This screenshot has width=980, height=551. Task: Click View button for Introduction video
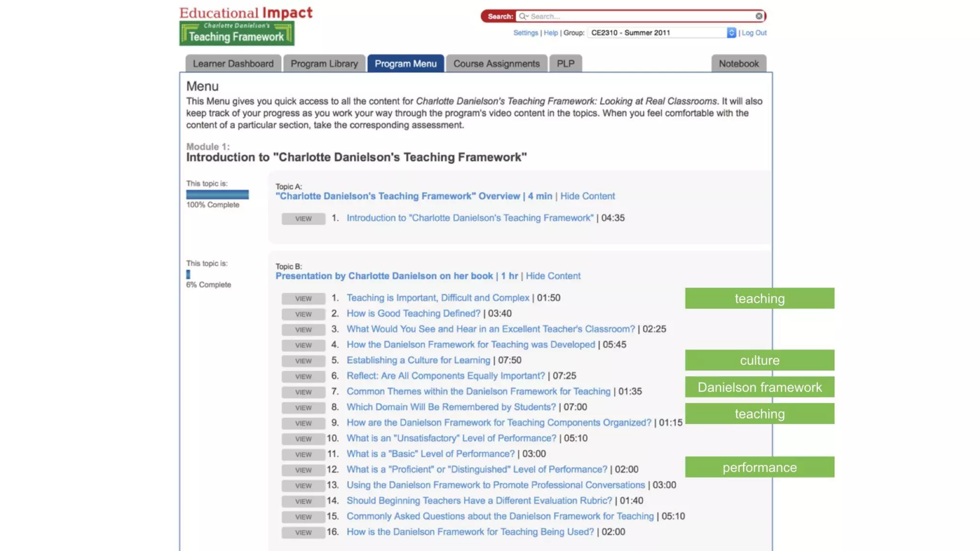point(303,219)
